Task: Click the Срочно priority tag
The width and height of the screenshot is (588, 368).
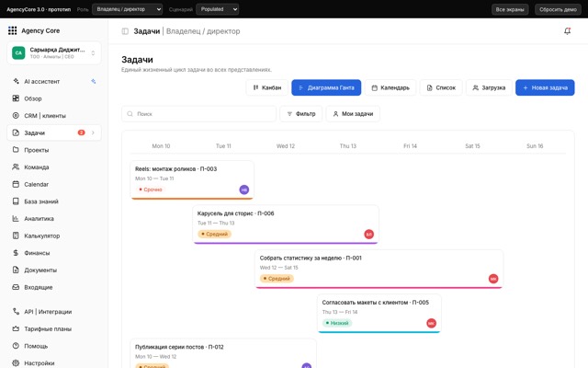Action: tap(151, 190)
